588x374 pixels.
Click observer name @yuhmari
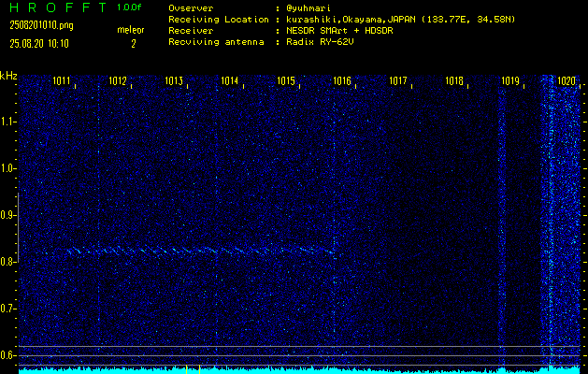308,8
